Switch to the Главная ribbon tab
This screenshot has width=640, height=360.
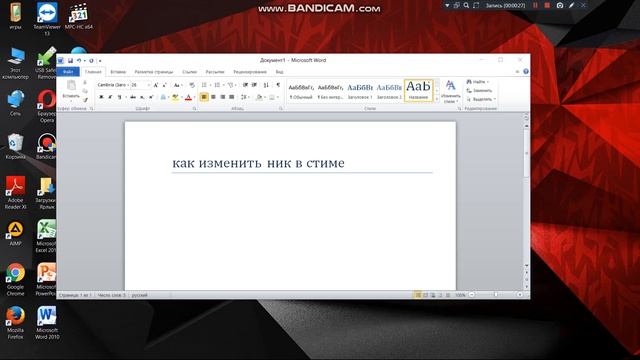click(x=93, y=72)
